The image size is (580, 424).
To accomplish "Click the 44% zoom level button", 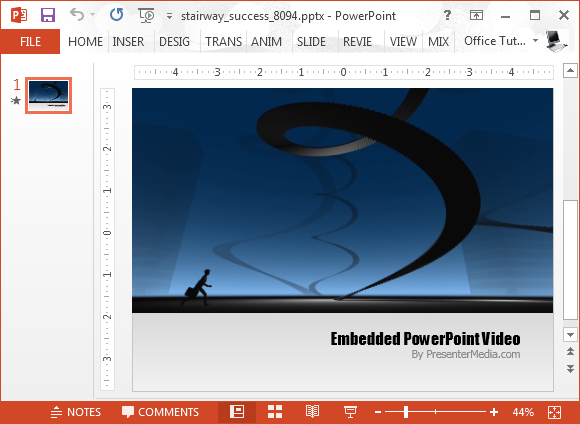I will [523, 412].
